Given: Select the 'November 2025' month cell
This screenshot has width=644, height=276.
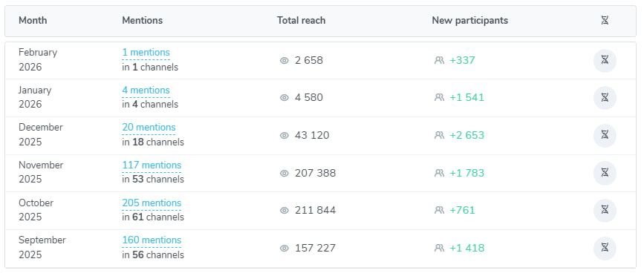Looking at the screenshot, I should (41, 172).
